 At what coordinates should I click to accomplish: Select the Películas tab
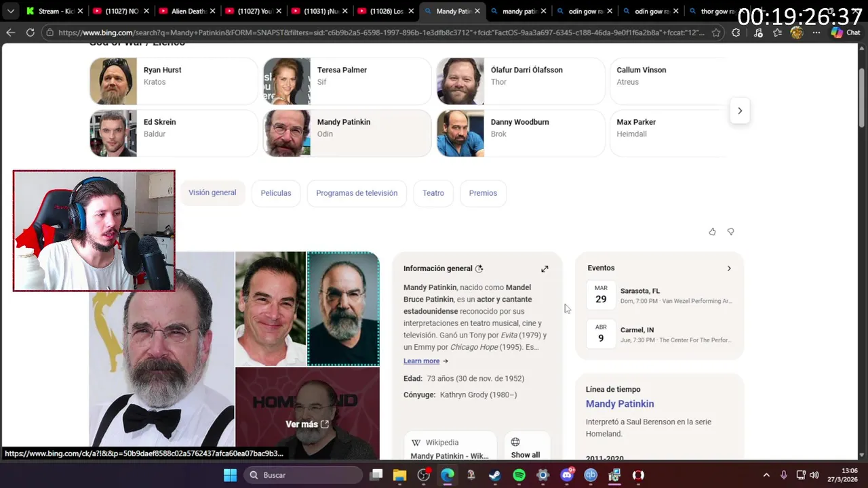pos(276,193)
